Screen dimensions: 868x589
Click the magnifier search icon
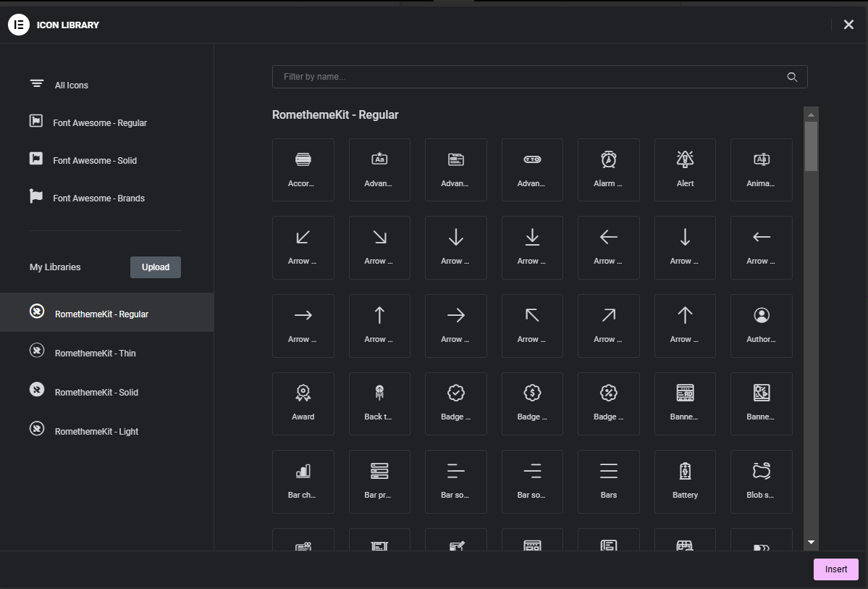[792, 77]
